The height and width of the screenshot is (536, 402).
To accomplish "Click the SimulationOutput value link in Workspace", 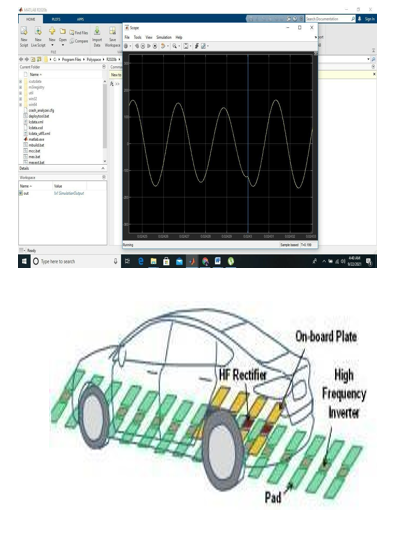I will coord(69,193).
